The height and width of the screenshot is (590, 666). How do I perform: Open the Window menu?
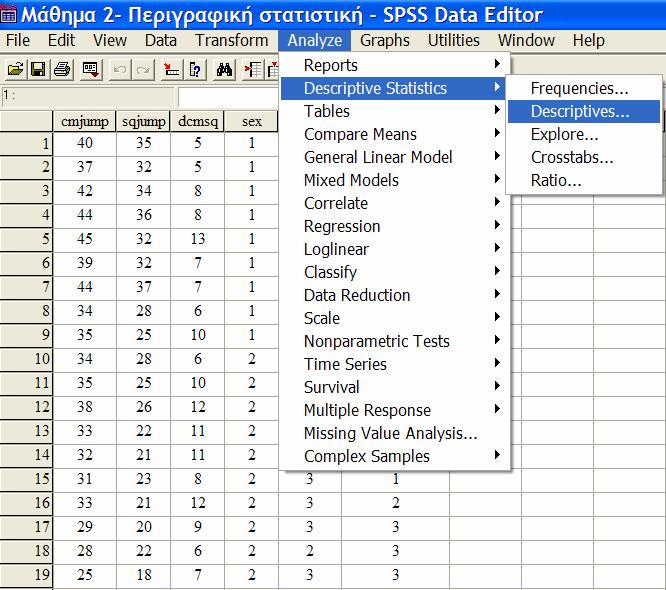pyautogui.click(x=526, y=40)
